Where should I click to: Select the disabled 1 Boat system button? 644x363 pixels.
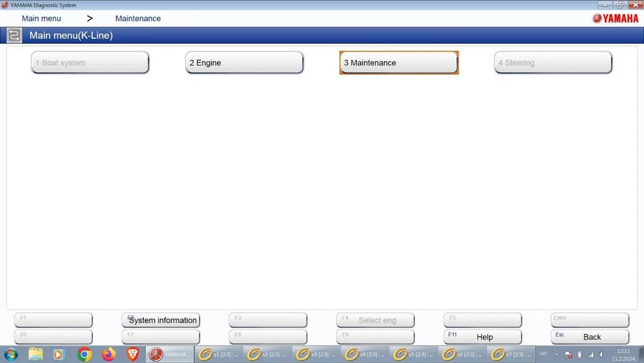(x=90, y=63)
